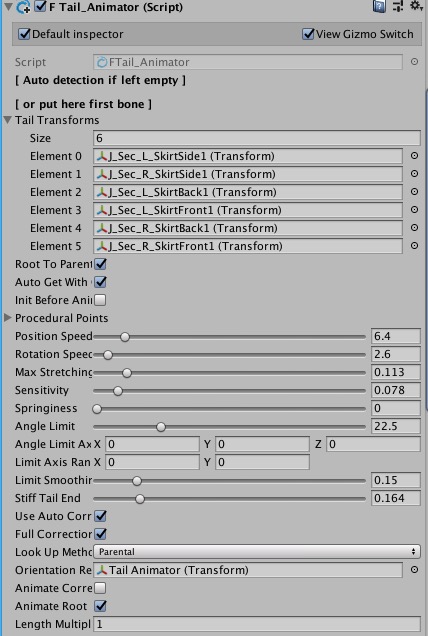Select the J_Sec_R_SkirtSide1 transform field
428x636 pixels.
pos(248,174)
